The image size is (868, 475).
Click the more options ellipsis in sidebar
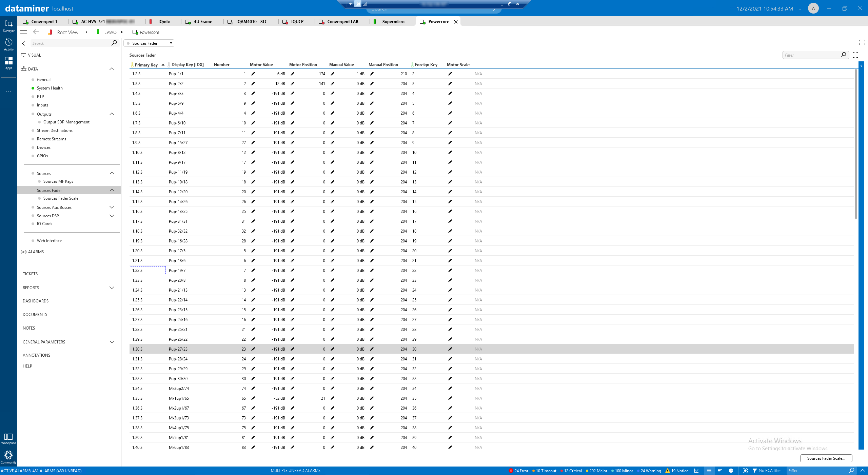[x=8, y=92]
